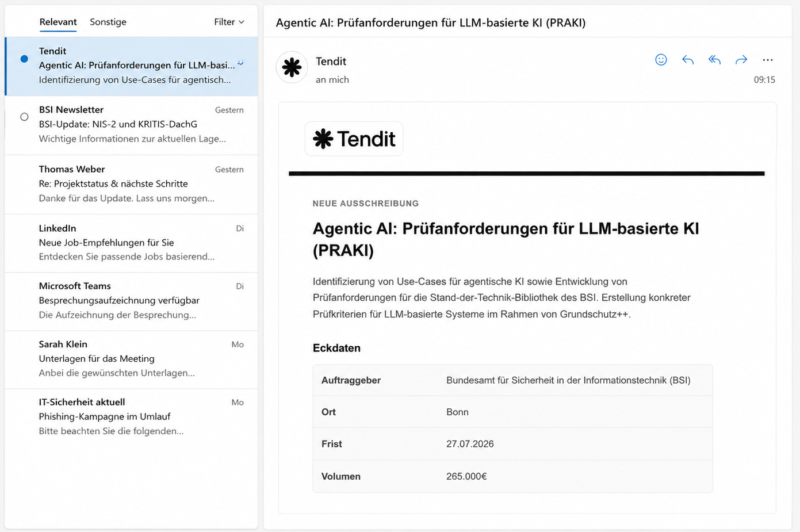
Task: Click the Reply All double-arrow icon
Action: [714, 60]
